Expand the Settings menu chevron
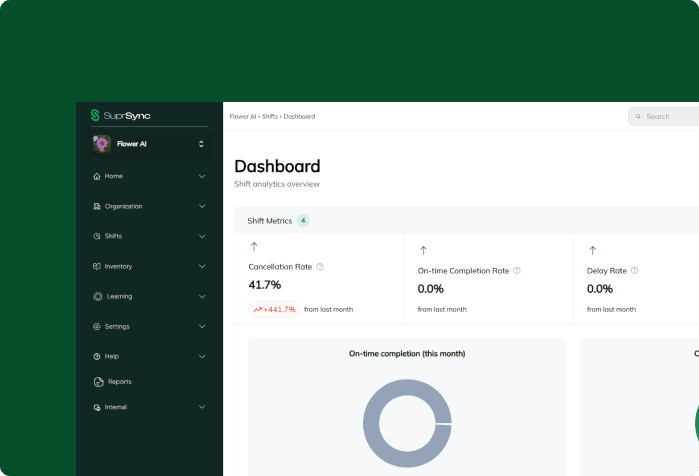 click(202, 326)
